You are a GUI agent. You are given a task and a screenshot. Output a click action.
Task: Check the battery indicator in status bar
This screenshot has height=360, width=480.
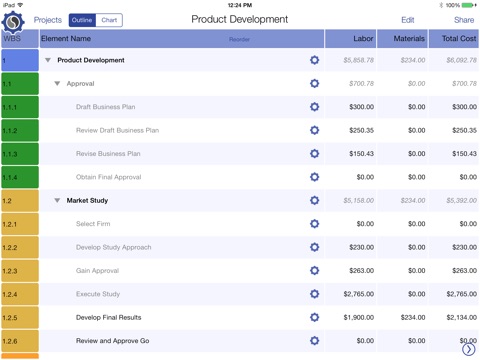468,5
